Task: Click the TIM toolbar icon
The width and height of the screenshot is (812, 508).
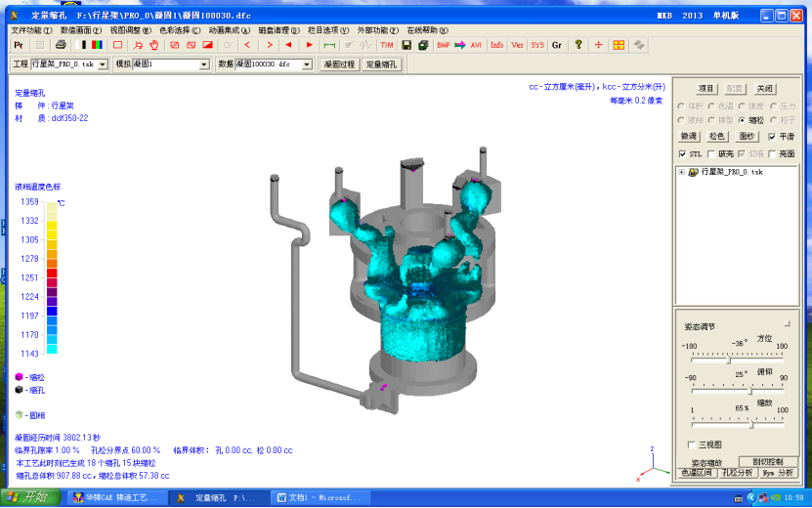Action: (x=387, y=45)
